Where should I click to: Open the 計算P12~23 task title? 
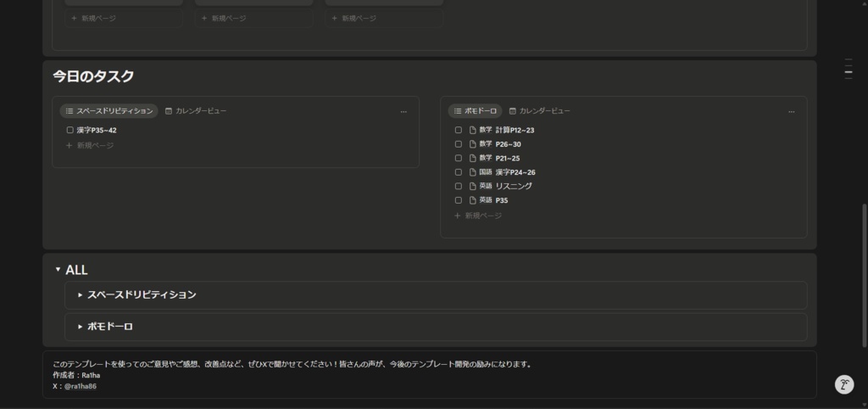pyautogui.click(x=515, y=130)
